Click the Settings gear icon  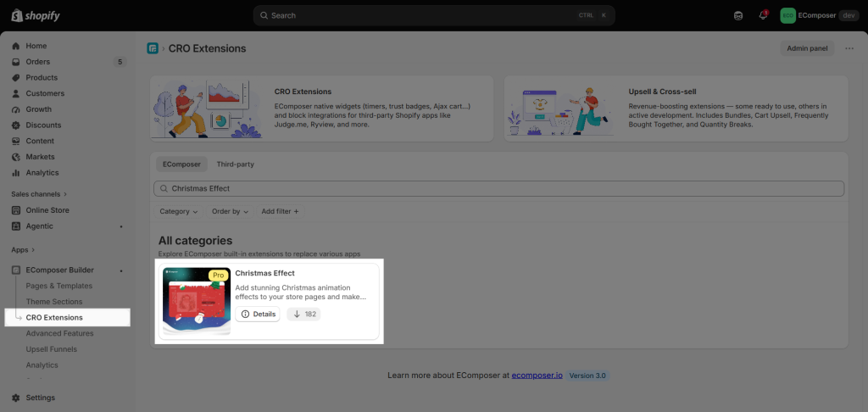click(x=16, y=398)
